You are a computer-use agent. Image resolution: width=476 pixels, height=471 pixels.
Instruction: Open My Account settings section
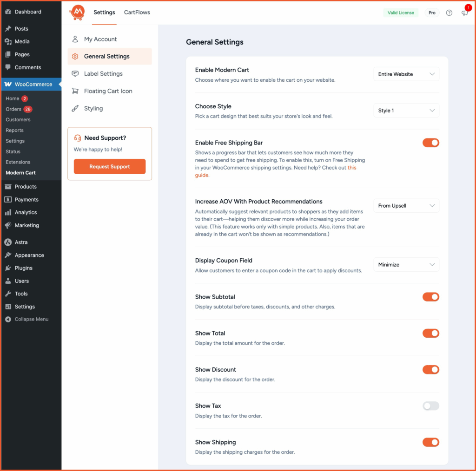click(x=110, y=39)
